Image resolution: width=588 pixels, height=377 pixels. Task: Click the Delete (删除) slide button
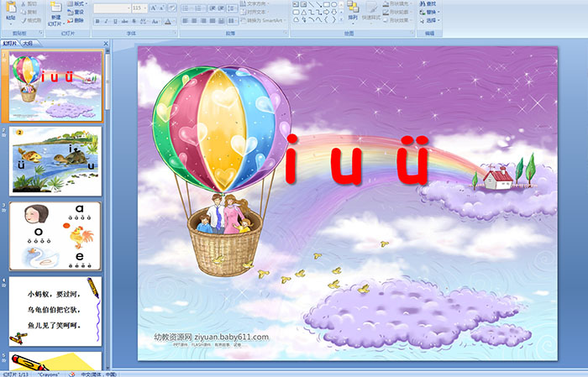(x=76, y=20)
